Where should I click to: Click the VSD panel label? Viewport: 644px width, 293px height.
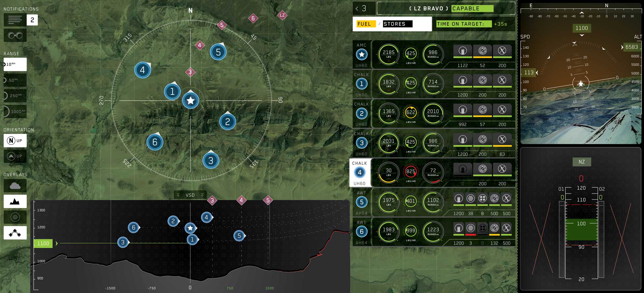click(x=190, y=195)
